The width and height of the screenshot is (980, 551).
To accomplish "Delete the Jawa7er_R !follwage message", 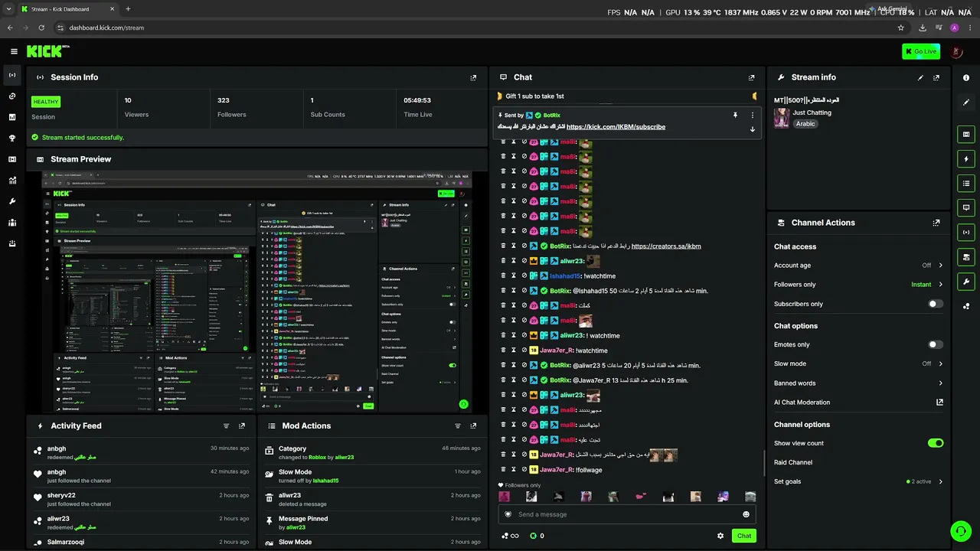I will (503, 470).
